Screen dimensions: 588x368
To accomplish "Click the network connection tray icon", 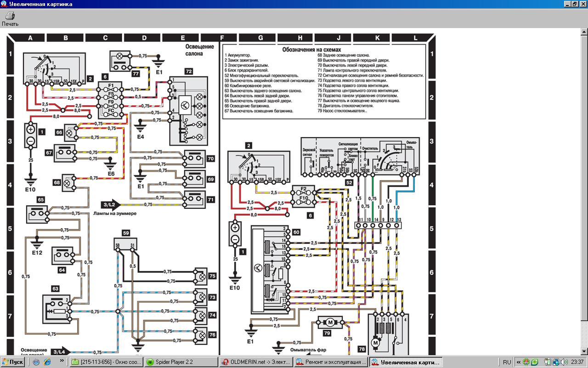I will pyautogui.click(x=556, y=362).
